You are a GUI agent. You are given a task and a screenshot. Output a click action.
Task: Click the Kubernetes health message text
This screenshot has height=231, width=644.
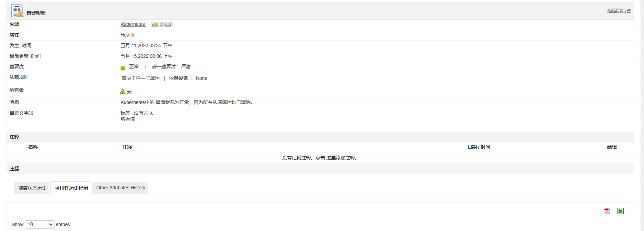click(x=188, y=102)
